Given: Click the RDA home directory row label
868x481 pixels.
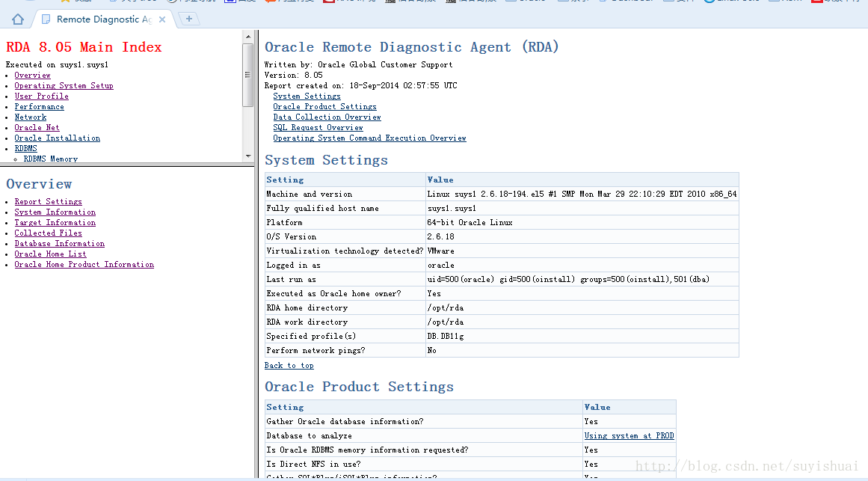Looking at the screenshot, I should coord(307,308).
